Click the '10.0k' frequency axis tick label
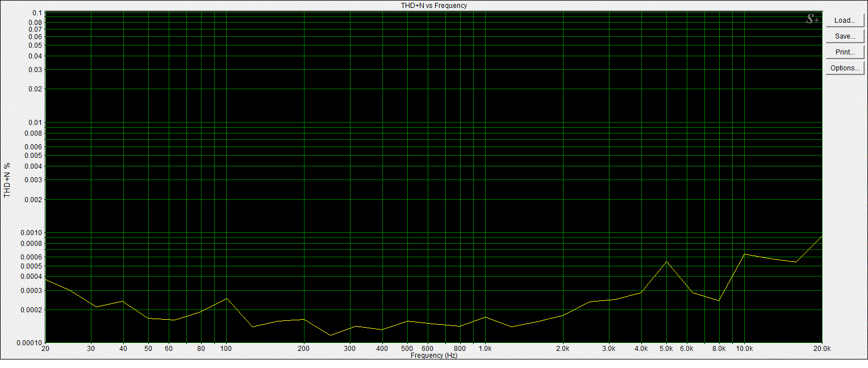Image resolution: width=868 pixels, height=368 pixels. [x=744, y=349]
